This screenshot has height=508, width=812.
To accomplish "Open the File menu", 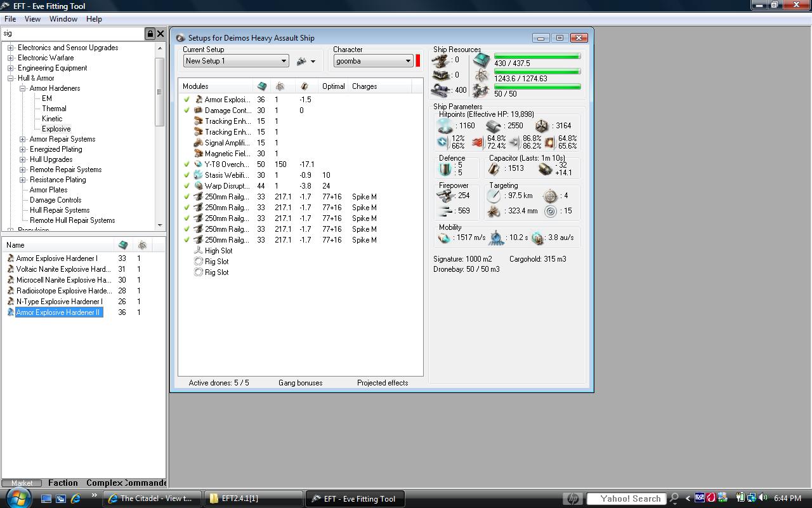I will pyautogui.click(x=10, y=19).
